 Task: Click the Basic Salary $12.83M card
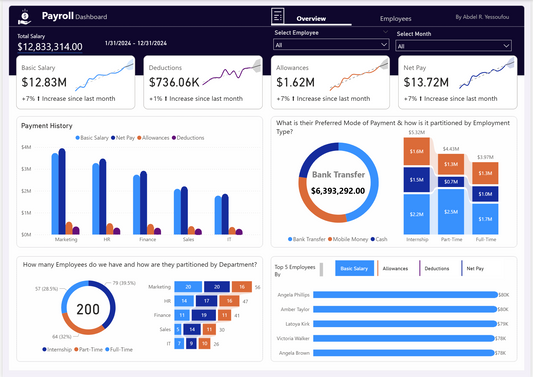(x=75, y=83)
